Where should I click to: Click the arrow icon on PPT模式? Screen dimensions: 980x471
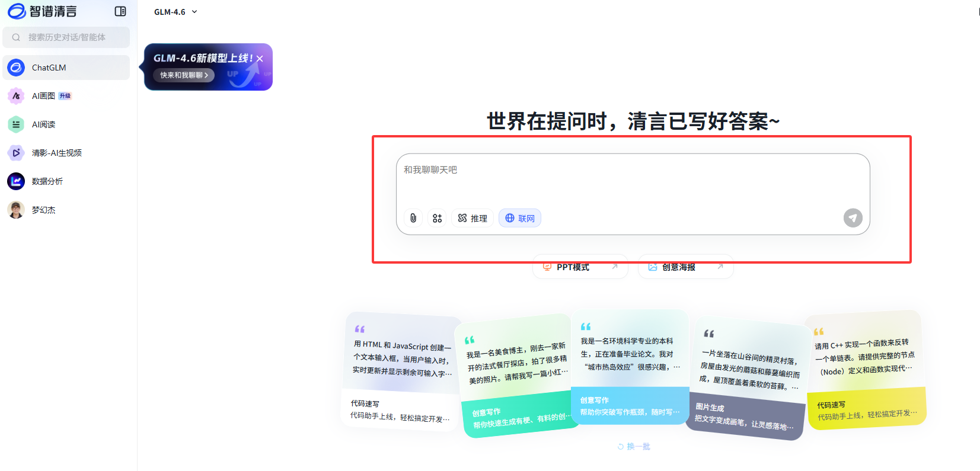pos(615,267)
